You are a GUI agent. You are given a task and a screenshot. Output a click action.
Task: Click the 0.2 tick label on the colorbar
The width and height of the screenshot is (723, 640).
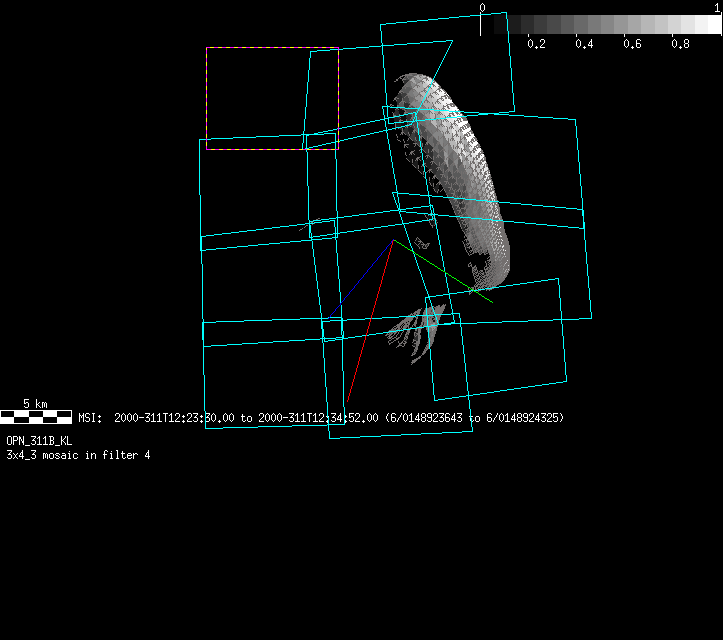pos(536,44)
